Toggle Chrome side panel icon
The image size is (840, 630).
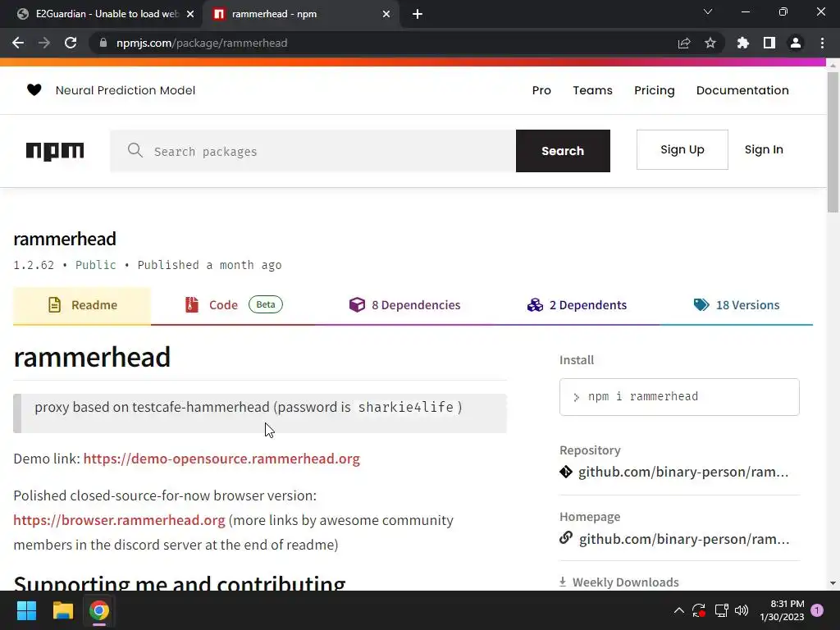(769, 43)
